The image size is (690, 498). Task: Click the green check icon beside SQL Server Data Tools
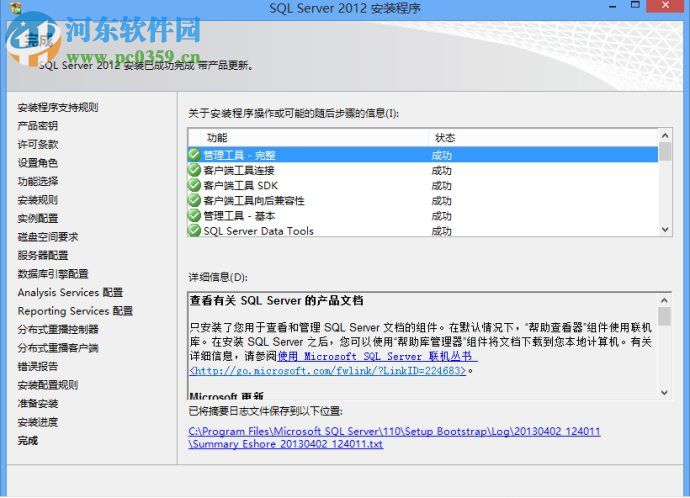[194, 231]
